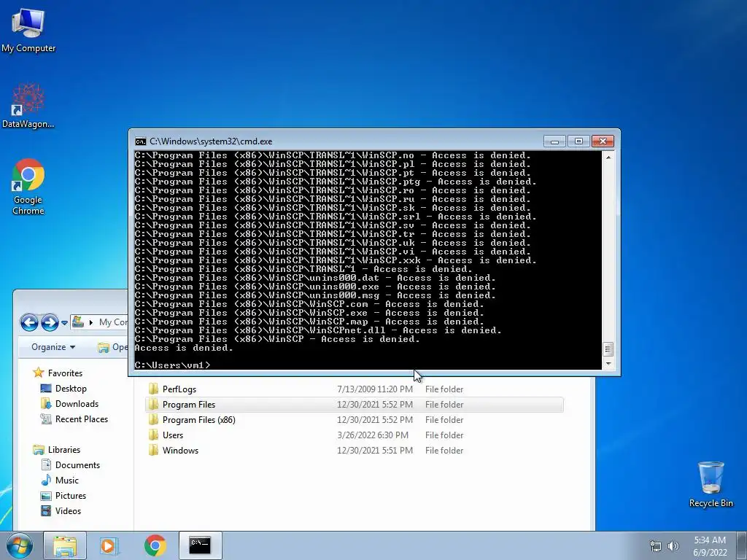Image resolution: width=747 pixels, height=560 pixels.
Task: Select the Program Files (x86) folder
Action: pyautogui.click(x=355, y=420)
